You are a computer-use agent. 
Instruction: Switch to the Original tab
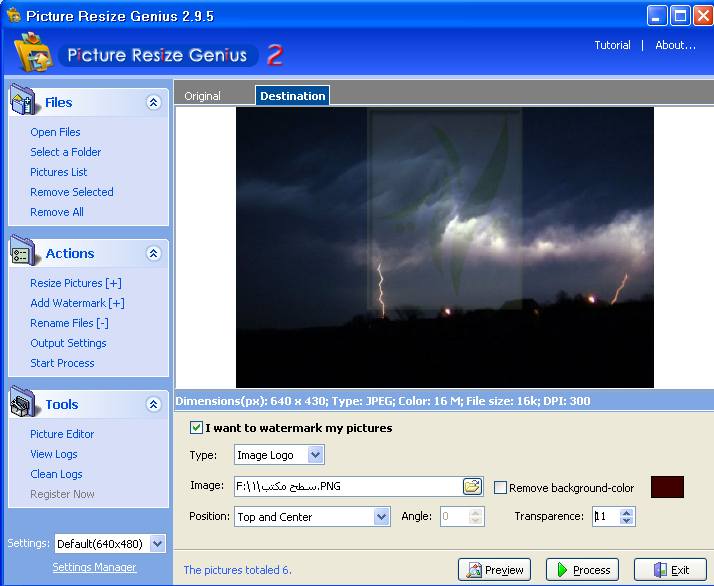pyautogui.click(x=203, y=96)
